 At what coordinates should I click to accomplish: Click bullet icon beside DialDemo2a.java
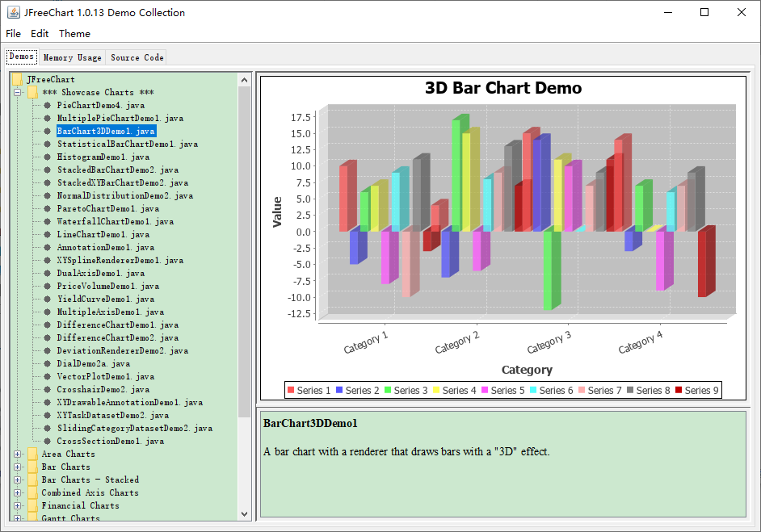47,363
